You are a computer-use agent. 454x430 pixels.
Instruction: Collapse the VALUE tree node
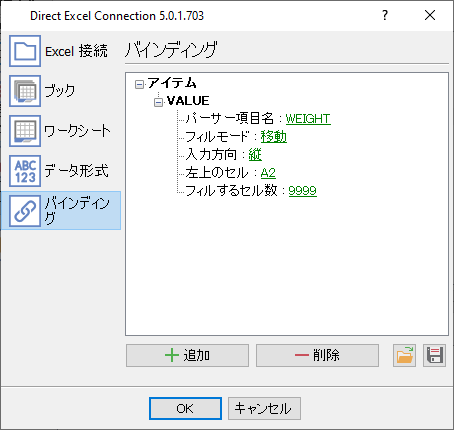pyautogui.click(x=158, y=102)
